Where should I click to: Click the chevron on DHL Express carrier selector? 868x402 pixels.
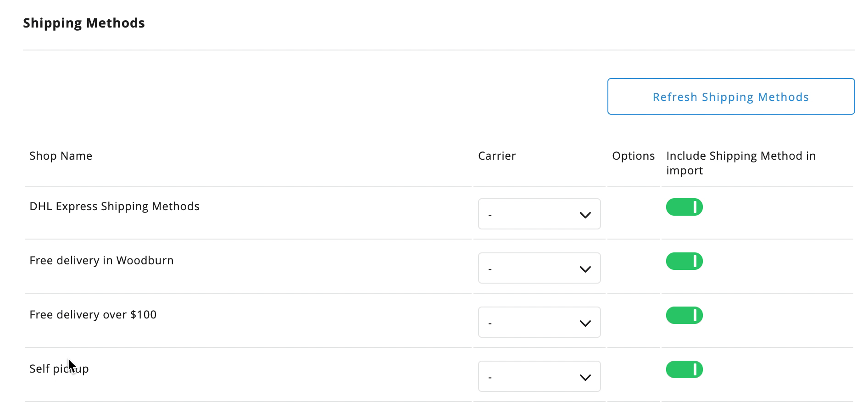[x=584, y=214]
